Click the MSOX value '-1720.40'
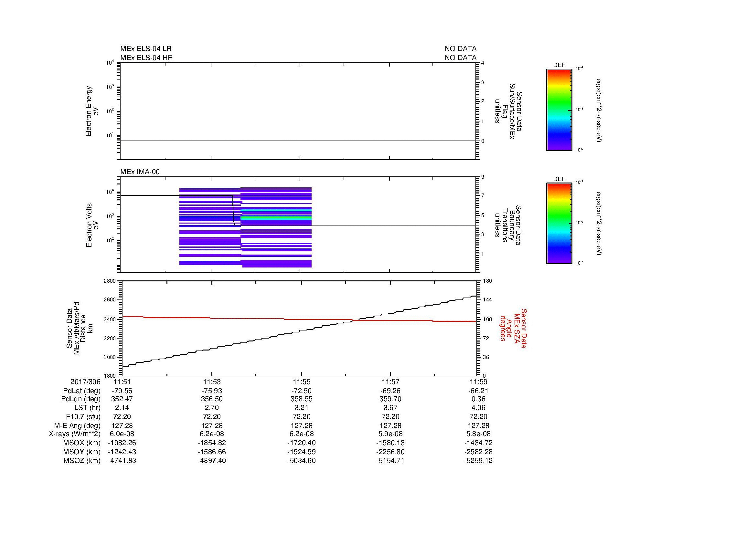The height and width of the screenshot is (534, 756). click(x=301, y=443)
